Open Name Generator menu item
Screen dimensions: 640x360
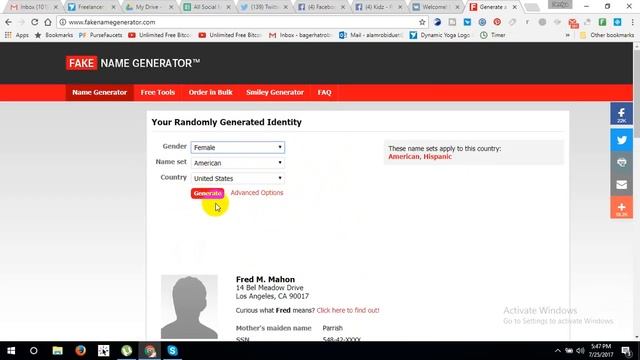[100, 92]
